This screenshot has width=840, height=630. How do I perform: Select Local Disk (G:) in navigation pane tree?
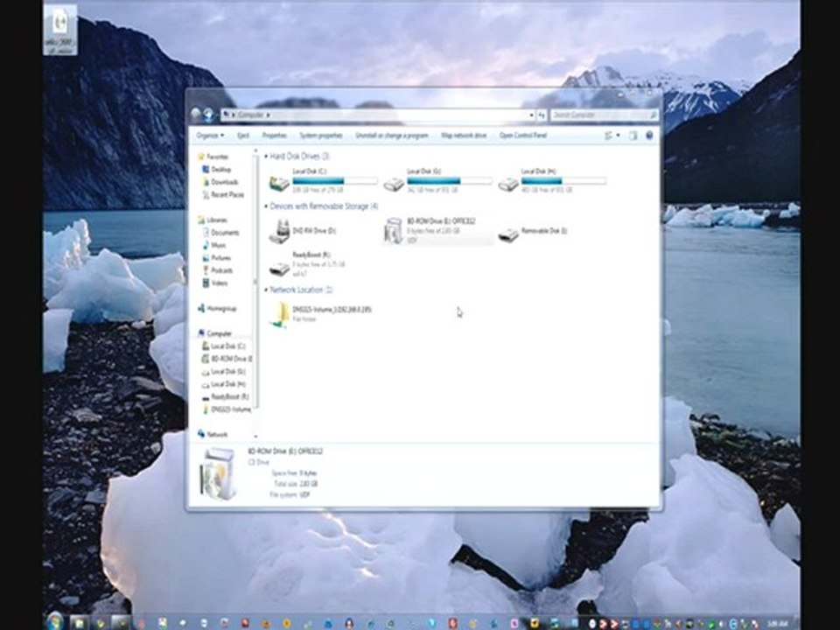point(223,371)
